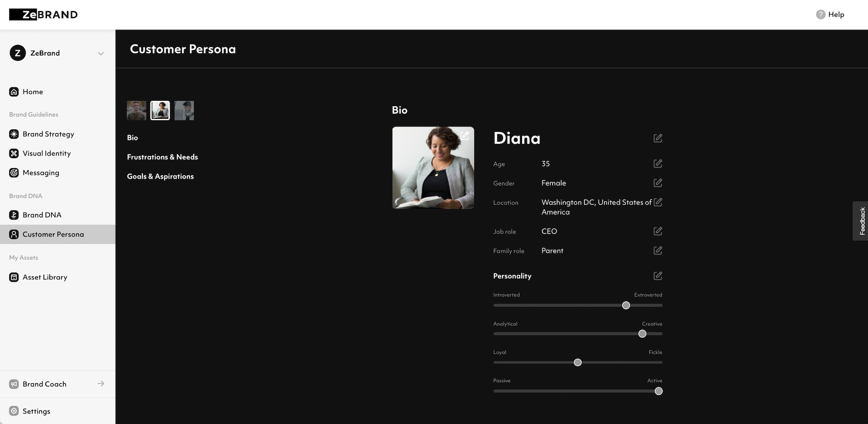Click the Loyal–Fickle slider handle
This screenshot has height=424, width=868.
click(578, 362)
